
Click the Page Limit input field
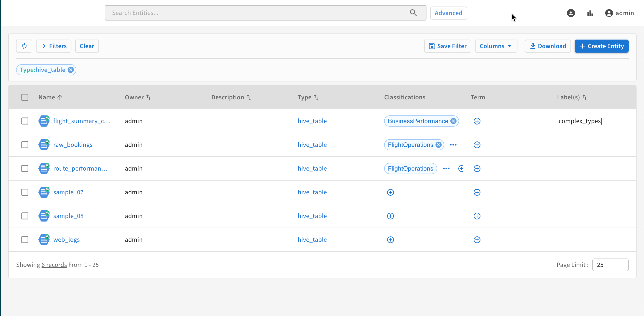(610, 265)
